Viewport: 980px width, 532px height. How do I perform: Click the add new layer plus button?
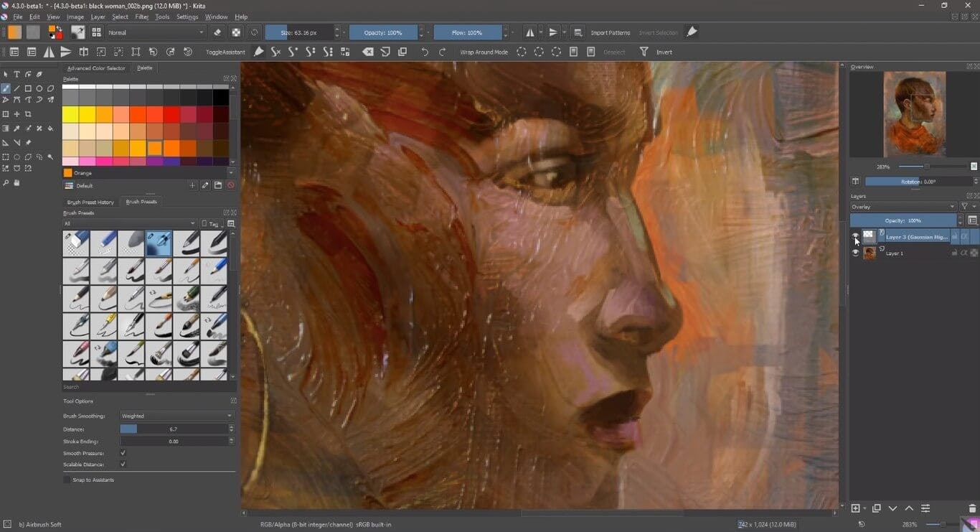(855, 508)
